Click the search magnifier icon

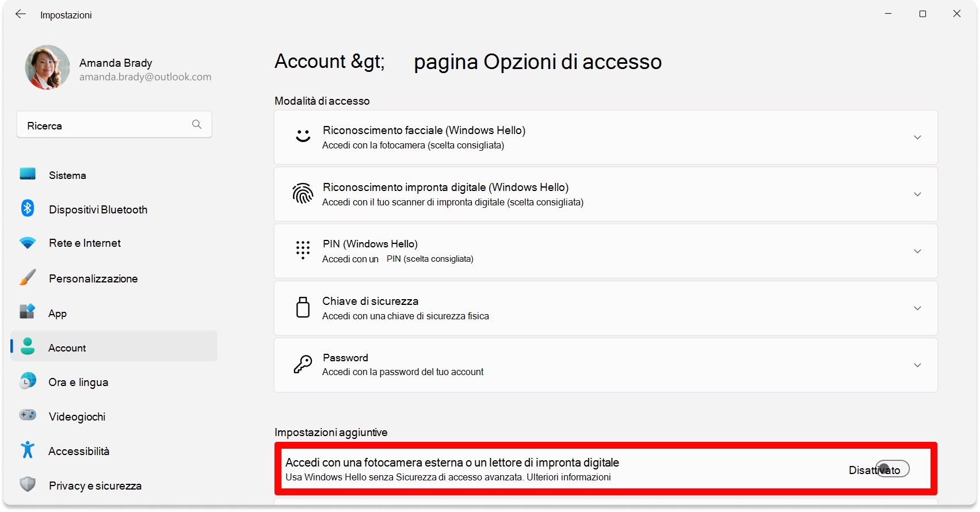[x=197, y=124]
